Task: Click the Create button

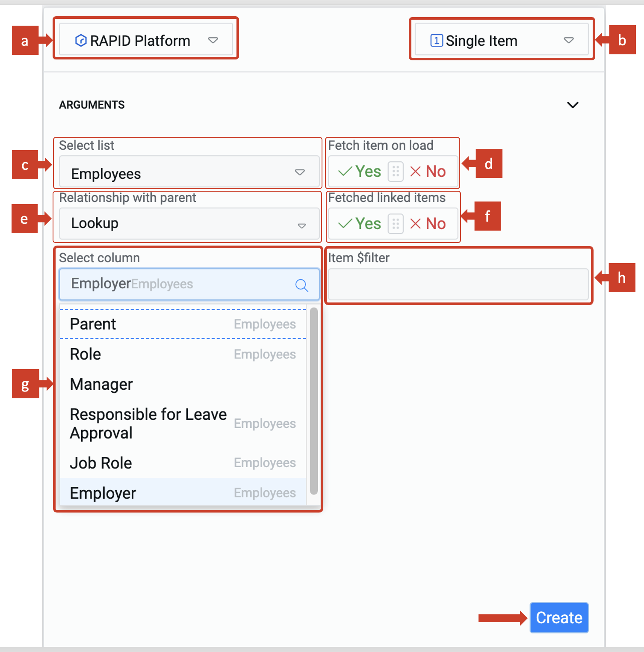Action: [x=559, y=618]
